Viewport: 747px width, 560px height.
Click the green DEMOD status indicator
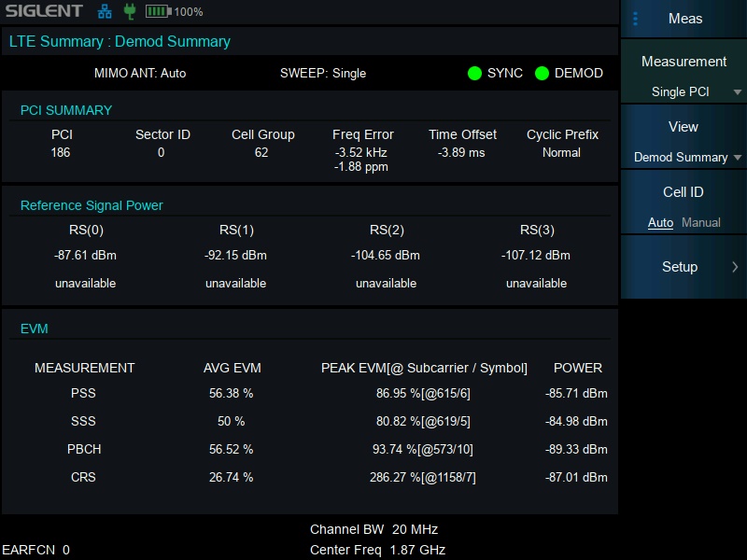(x=542, y=74)
